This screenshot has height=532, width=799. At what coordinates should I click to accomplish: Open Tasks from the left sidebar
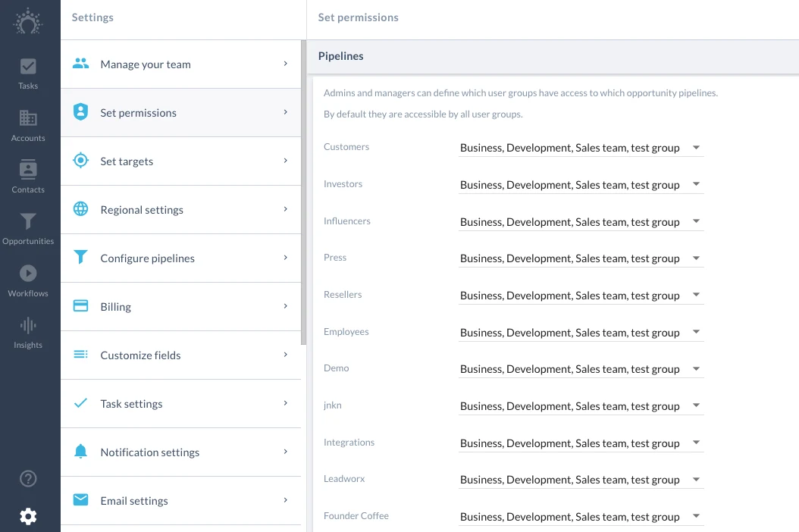(28, 74)
